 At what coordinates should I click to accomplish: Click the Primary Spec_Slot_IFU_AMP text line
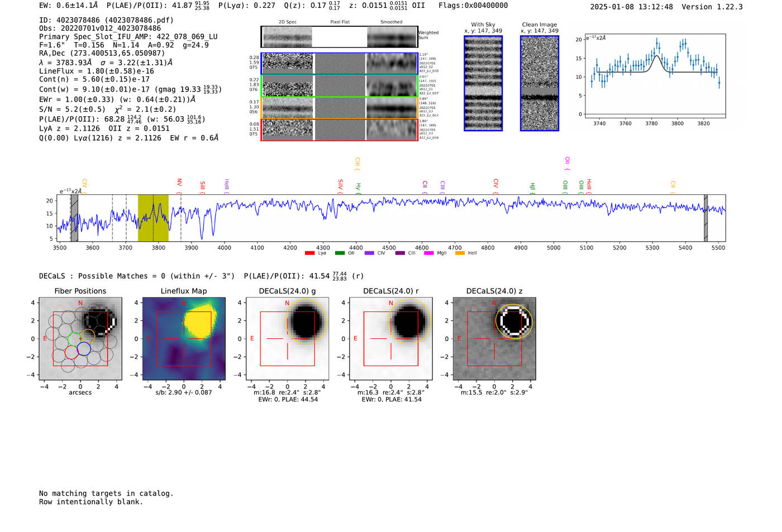128,37
